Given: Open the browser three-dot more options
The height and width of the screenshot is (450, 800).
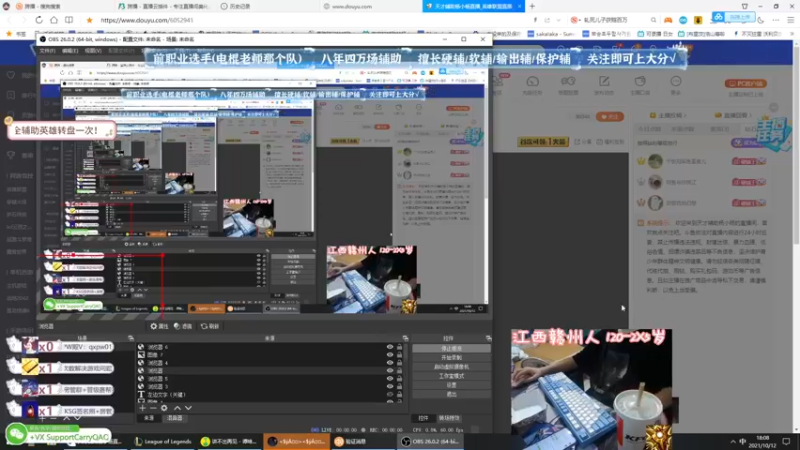Looking at the screenshot, I should click(776, 20).
